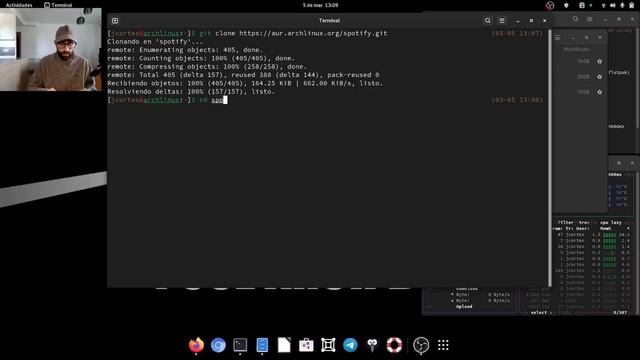Launch the LibreOffice document icon in the dock

284,345
